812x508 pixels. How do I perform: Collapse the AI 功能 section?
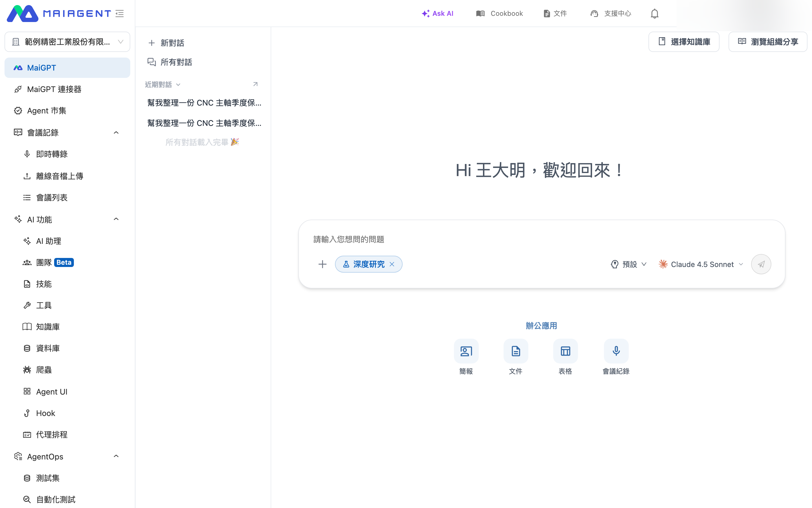pos(116,219)
